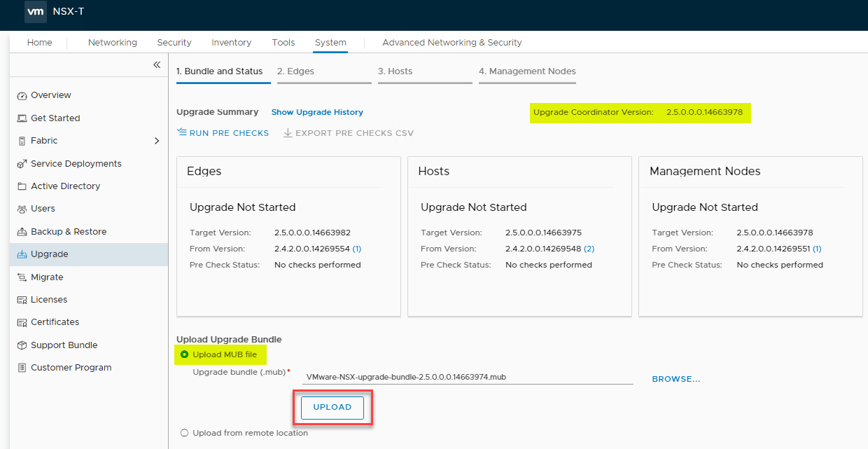Collapse the left navigation pane
This screenshot has width=868, height=449.
157,64
